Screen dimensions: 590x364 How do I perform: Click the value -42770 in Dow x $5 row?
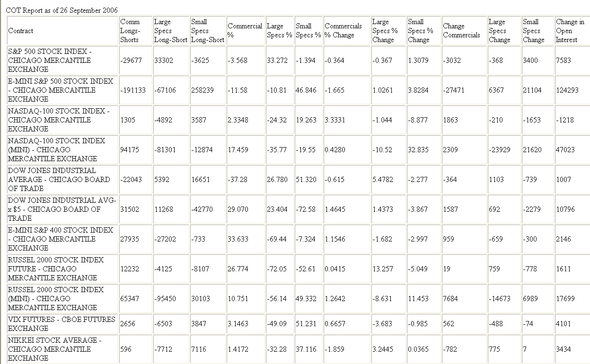pyautogui.click(x=202, y=209)
